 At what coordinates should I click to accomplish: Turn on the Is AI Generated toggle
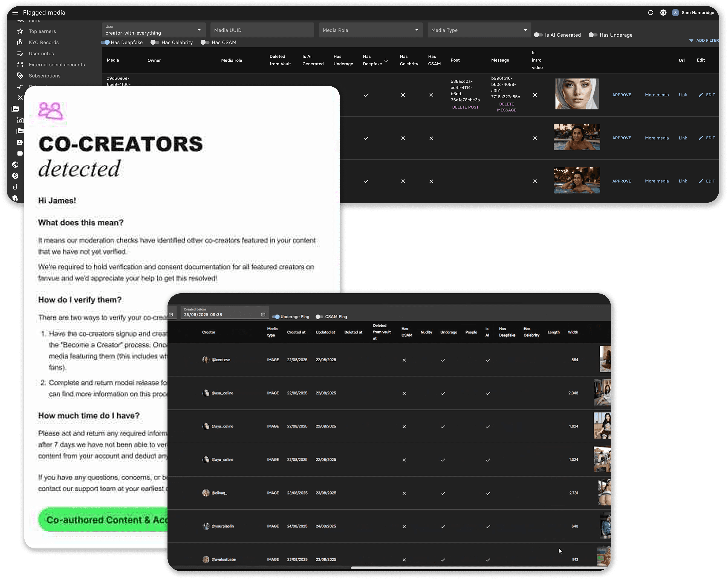(538, 35)
